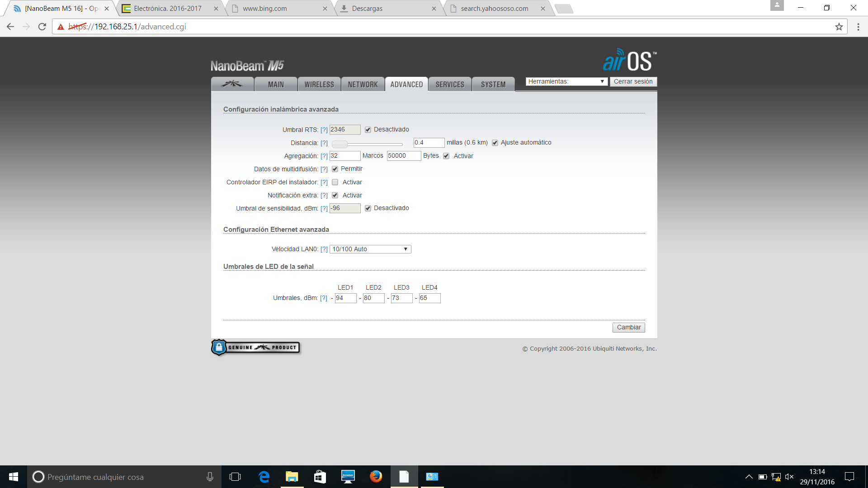Click the muted volume tray icon
Viewport: 868px width, 488px height.
pos(789,477)
